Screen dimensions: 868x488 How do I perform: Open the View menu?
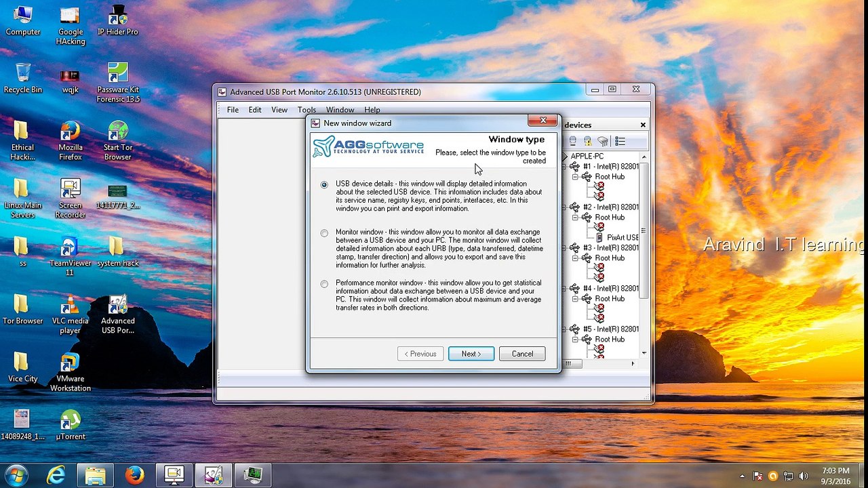pos(279,110)
